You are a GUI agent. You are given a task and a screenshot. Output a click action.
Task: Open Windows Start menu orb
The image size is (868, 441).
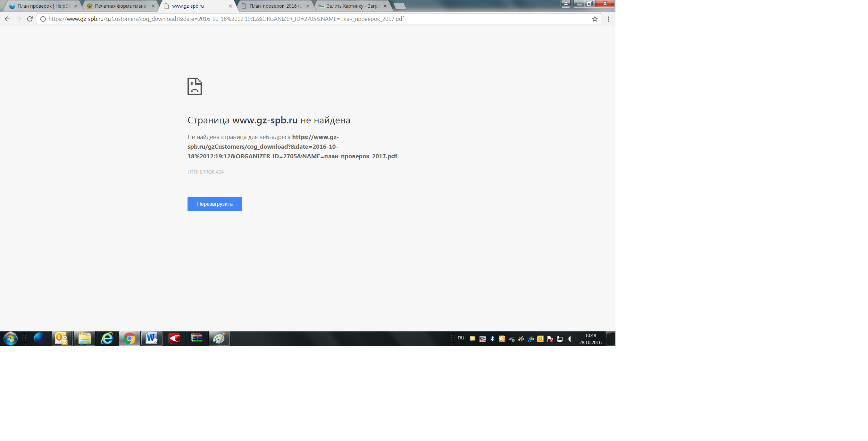[x=11, y=338]
